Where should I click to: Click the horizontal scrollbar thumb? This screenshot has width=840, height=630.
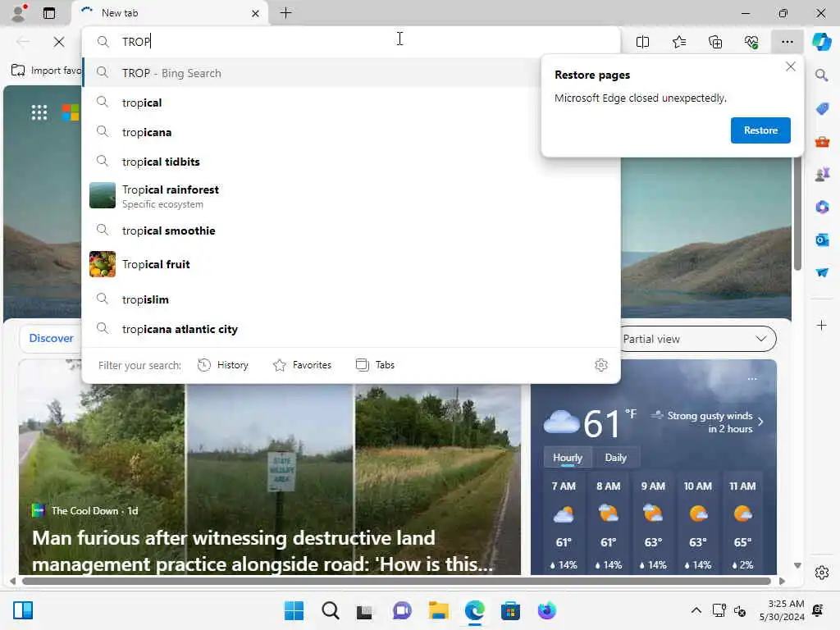396,581
